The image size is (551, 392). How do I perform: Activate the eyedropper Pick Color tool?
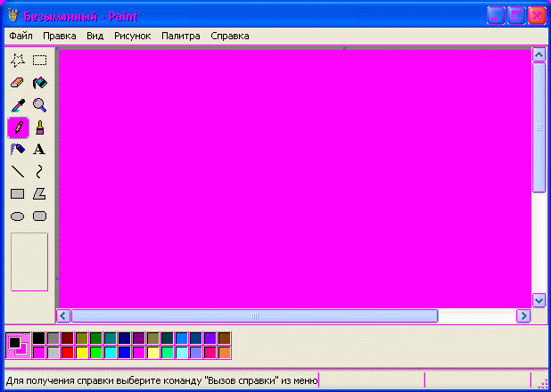click(18, 105)
